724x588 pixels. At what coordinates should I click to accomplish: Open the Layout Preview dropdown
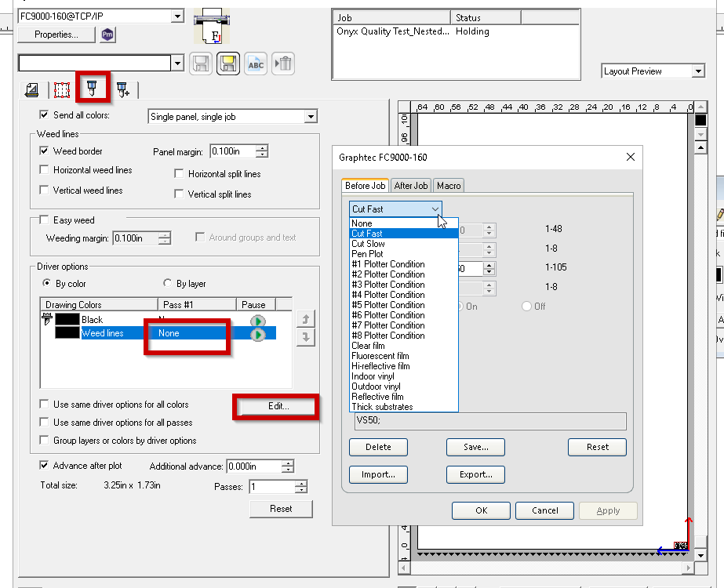coord(698,71)
